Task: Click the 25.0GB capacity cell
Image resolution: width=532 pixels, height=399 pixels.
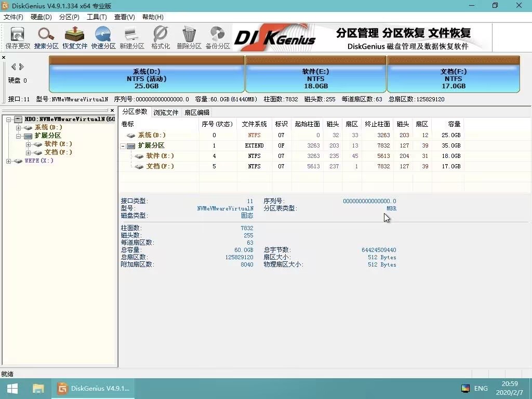Action: tap(451, 135)
